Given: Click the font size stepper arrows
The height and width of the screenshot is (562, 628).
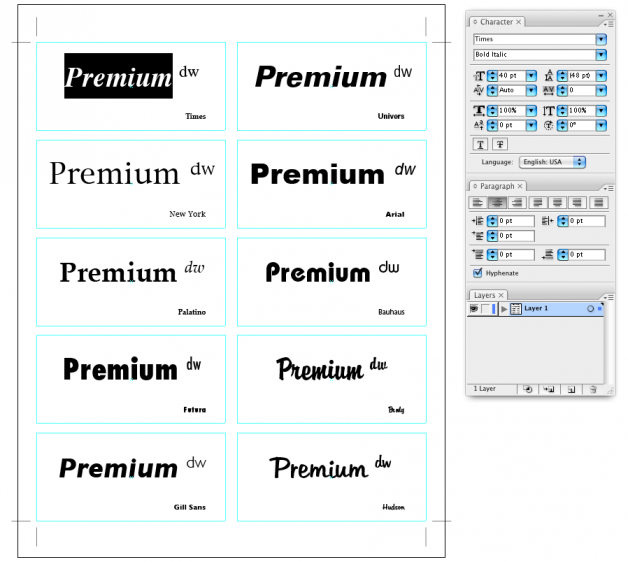Looking at the screenshot, I should (492, 75).
